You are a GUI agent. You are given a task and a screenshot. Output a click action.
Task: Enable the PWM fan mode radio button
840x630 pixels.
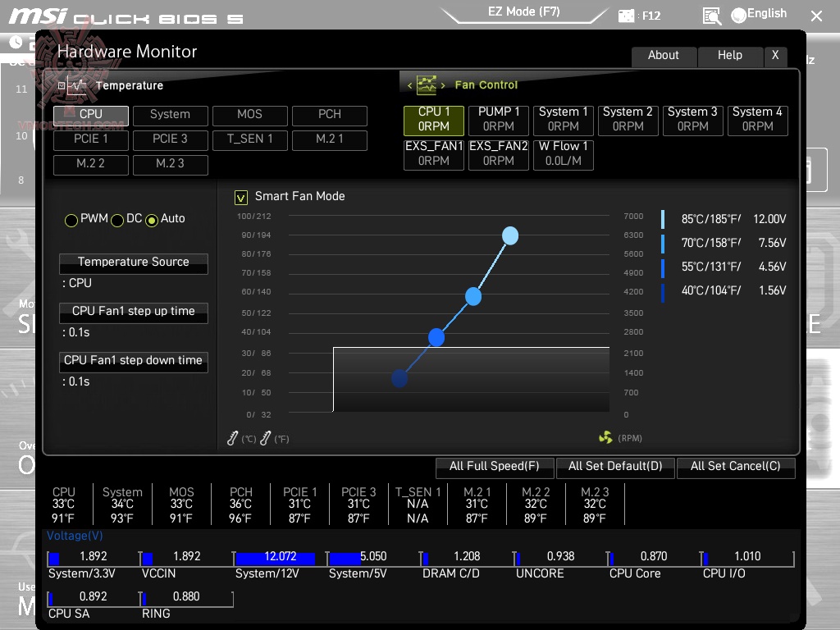71,219
